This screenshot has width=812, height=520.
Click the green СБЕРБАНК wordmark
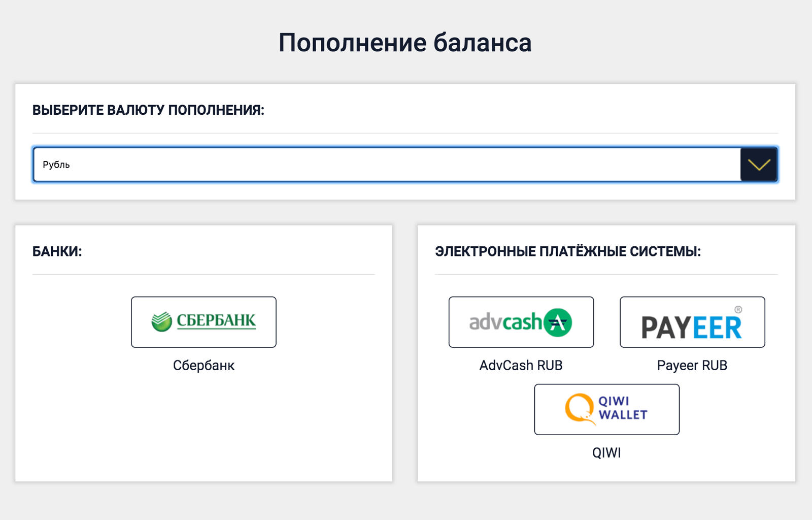pos(216,321)
